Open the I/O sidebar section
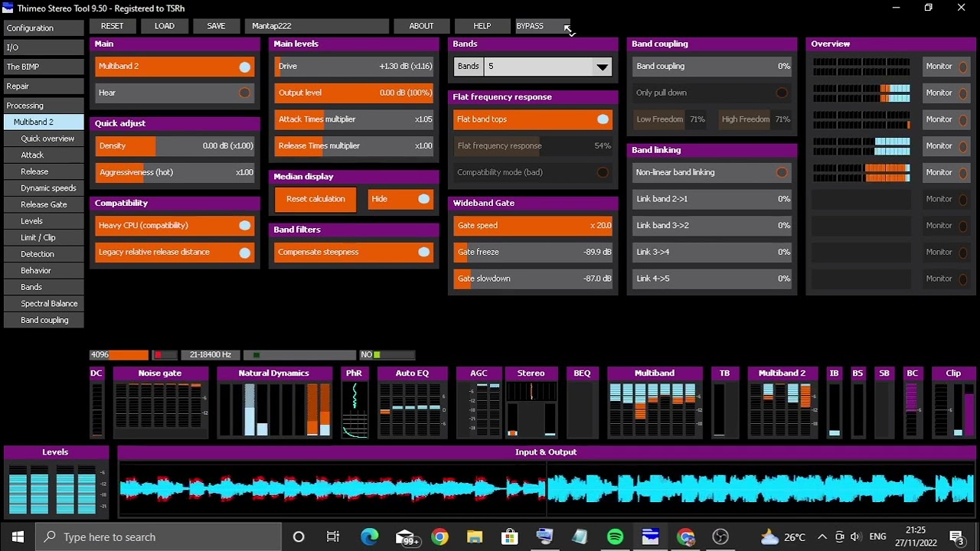 pyautogui.click(x=44, y=47)
